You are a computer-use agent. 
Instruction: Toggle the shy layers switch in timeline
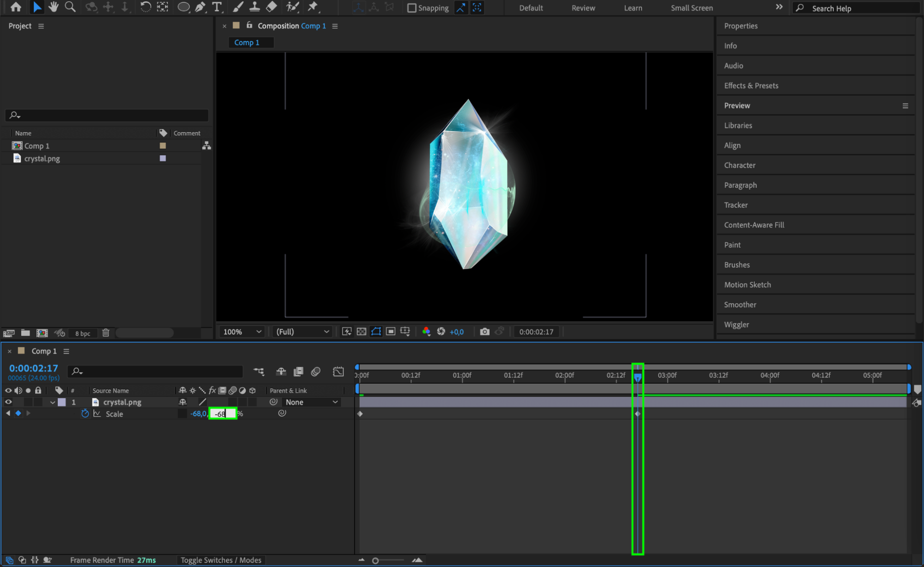click(281, 371)
